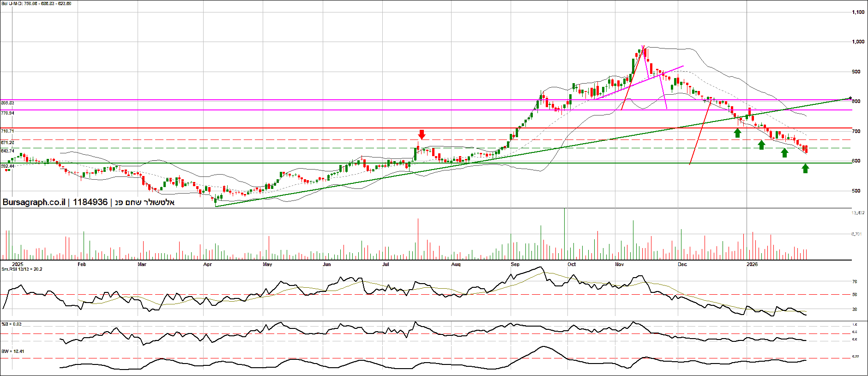Select the 500 price axis label
Screen dimensions: 868x376
[856, 191]
